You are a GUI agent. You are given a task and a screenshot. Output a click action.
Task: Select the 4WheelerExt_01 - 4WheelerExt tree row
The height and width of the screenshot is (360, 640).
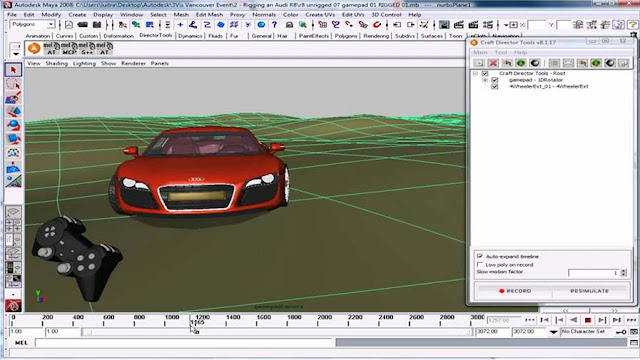(x=549, y=87)
